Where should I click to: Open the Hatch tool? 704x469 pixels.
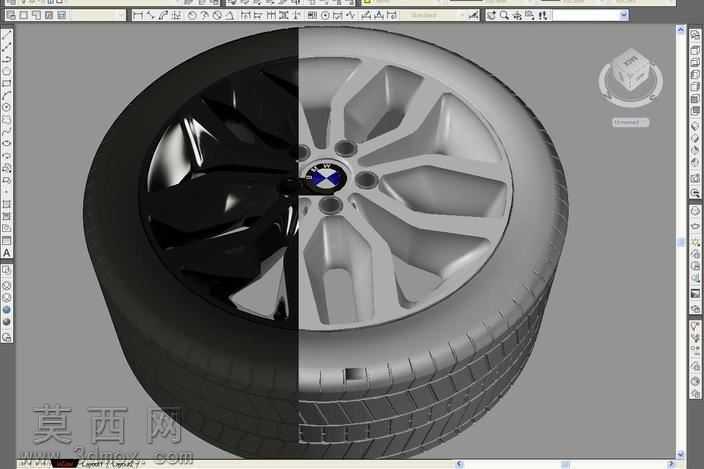pos(7,204)
